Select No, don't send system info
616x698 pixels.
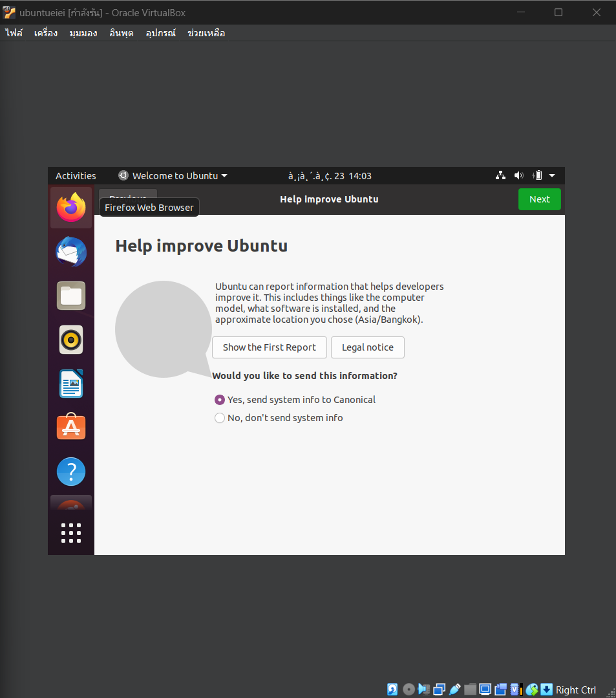[220, 418]
